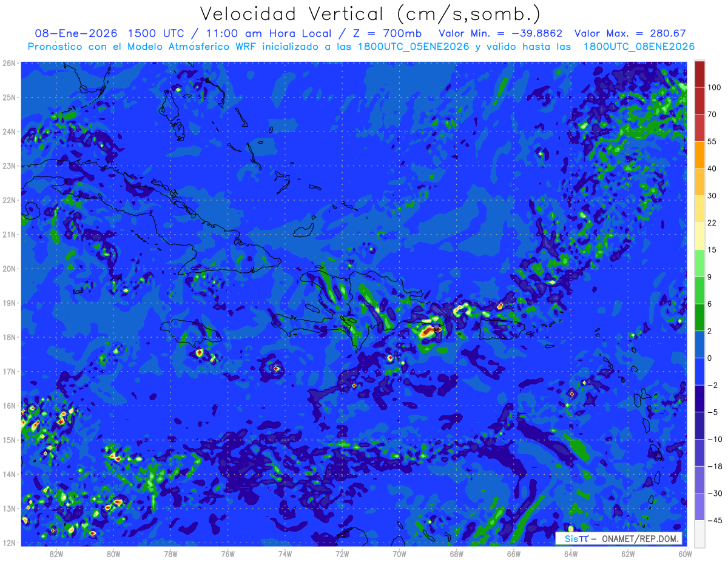Click the colorbar swatch between -18 and -30
The image size is (728, 562).
[x=699, y=480]
